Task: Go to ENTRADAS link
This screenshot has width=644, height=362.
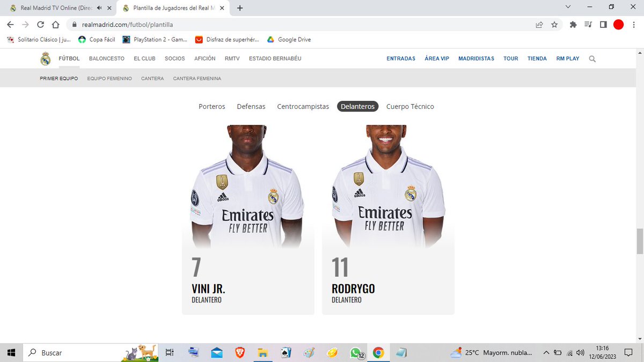Action: click(401, 58)
